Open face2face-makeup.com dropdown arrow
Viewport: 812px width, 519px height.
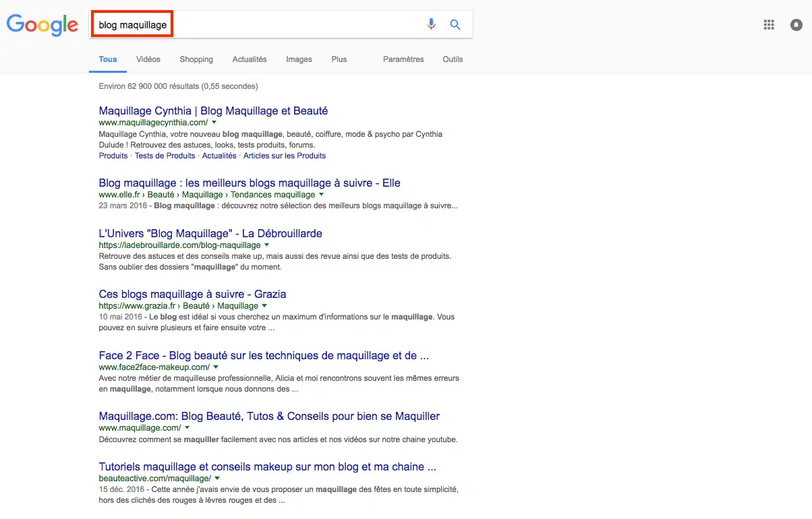click(x=216, y=367)
